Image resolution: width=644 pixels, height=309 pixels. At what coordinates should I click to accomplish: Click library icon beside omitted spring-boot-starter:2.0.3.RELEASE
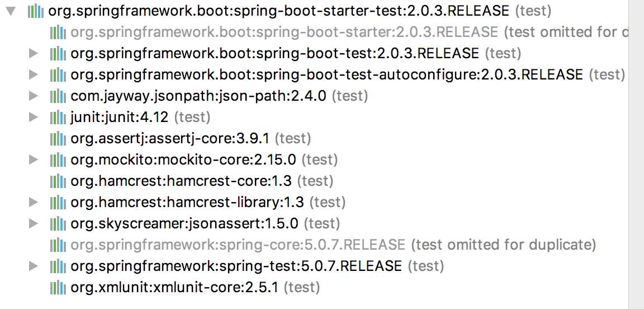(x=58, y=32)
